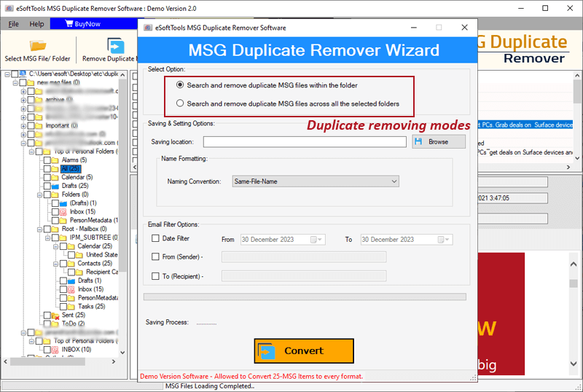The image size is (583, 392).
Task: Click the folder tree scroll down arrow
Action: (122, 353)
